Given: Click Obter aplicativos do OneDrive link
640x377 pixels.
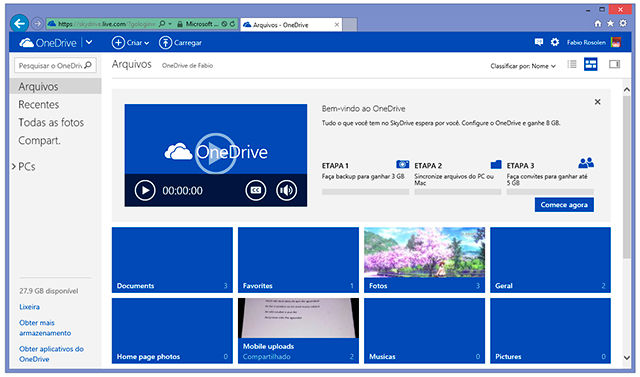Looking at the screenshot, I should click(51, 354).
